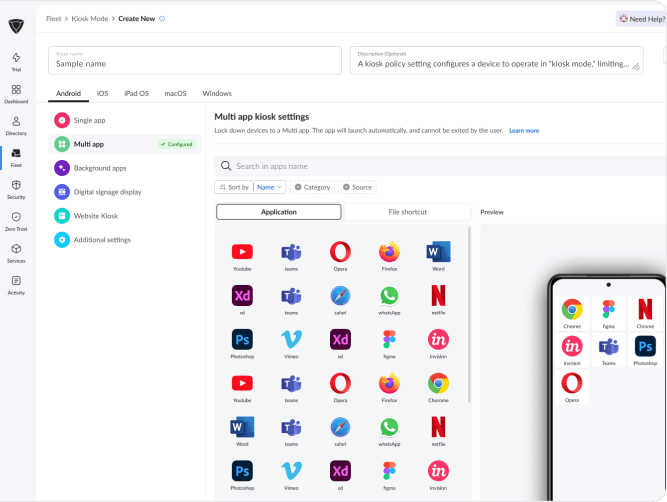Open the Dashboard sidebar icon
Image resolution: width=667 pixels, height=502 pixels.
[x=16, y=94]
